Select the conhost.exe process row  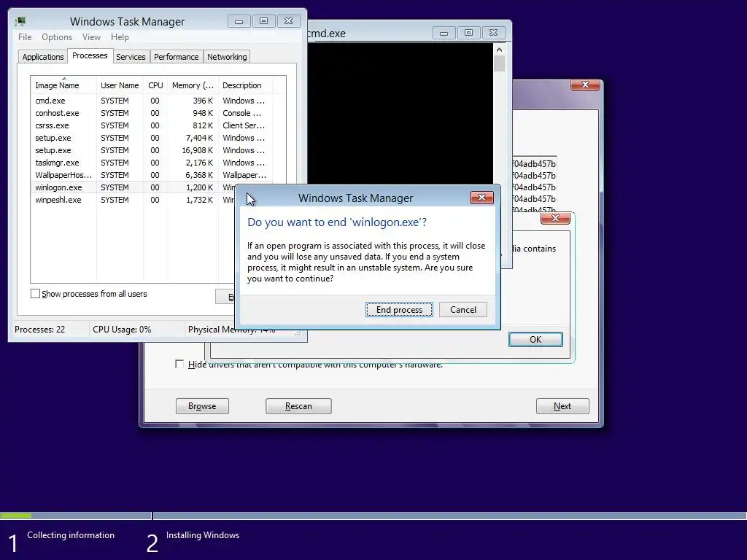pos(152,113)
